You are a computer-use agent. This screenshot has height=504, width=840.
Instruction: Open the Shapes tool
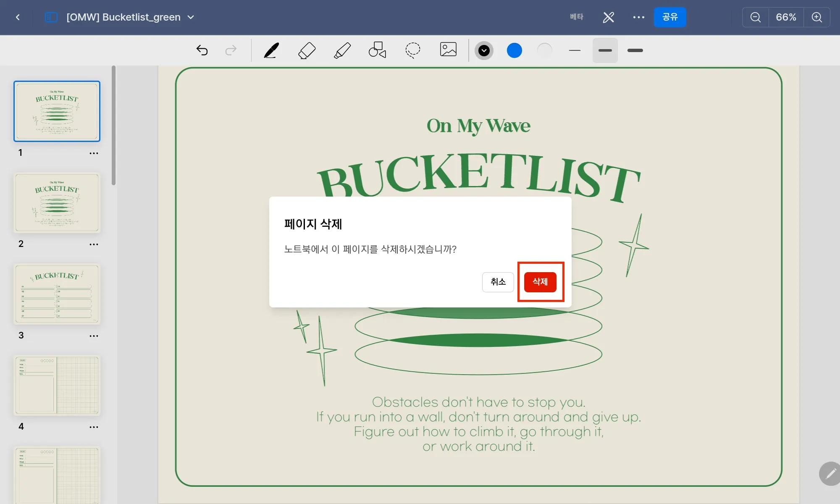coord(377,50)
